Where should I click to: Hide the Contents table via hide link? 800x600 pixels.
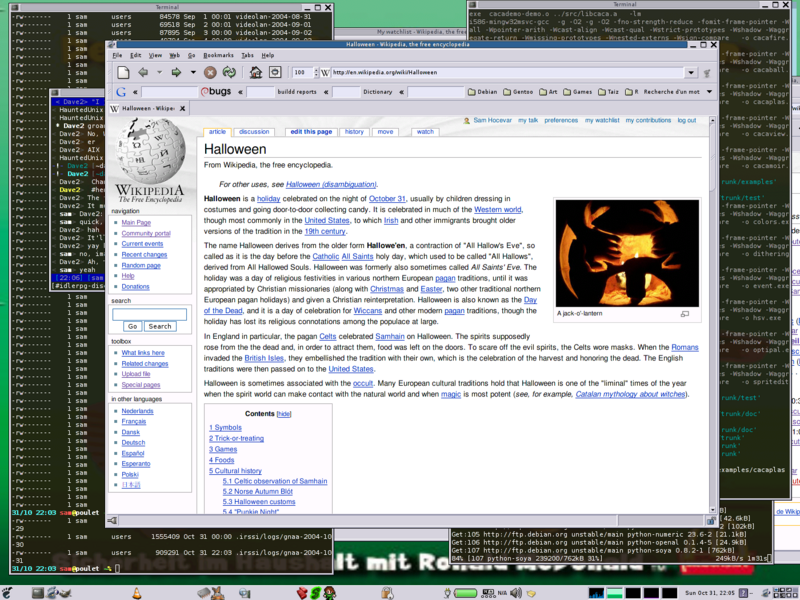click(x=284, y=413)
